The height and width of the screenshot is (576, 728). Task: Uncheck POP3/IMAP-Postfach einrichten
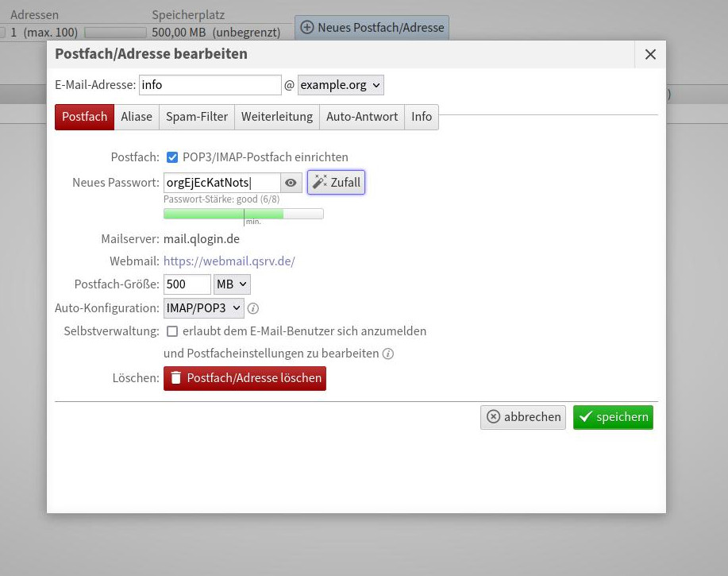[172, 157]
